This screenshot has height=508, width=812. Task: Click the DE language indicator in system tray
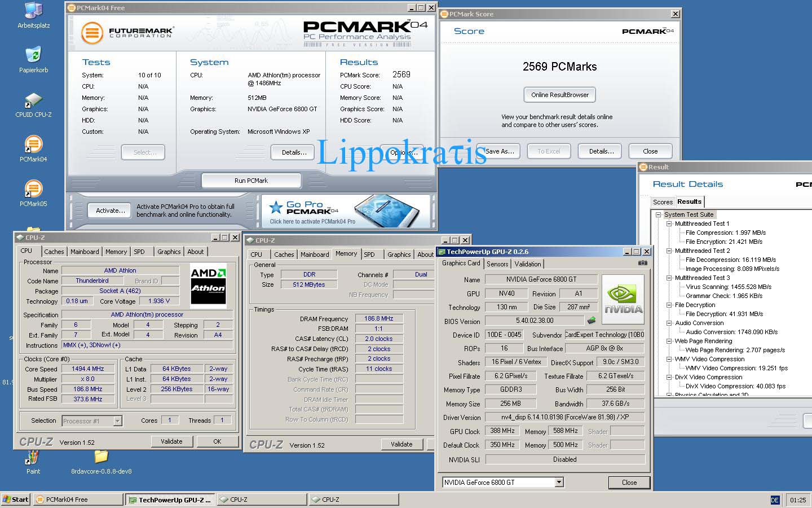pyautogui.click(x=775, y=500)
